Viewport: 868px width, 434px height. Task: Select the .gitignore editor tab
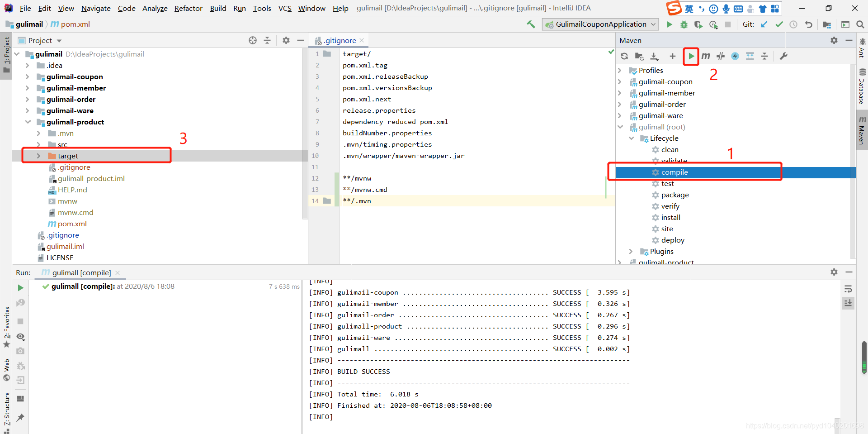pyautogui.click(x=339, y=40)
